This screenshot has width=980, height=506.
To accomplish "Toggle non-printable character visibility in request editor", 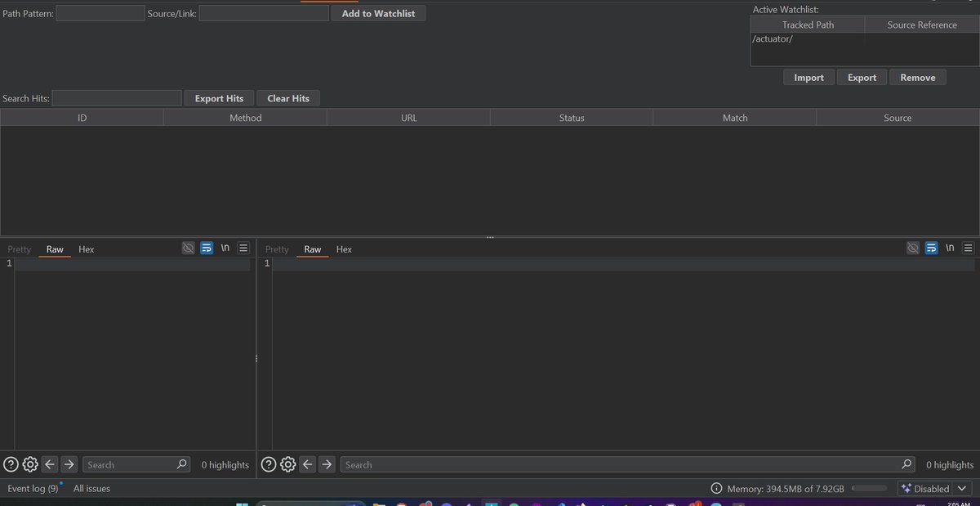I will point(188,248).
